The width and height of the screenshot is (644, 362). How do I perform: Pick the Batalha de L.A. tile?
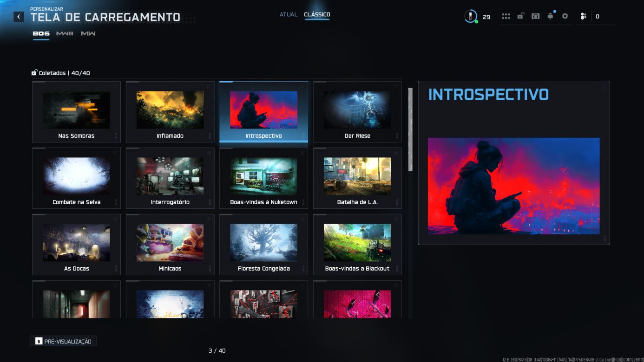pyautogui.click(x=357, y=178)
